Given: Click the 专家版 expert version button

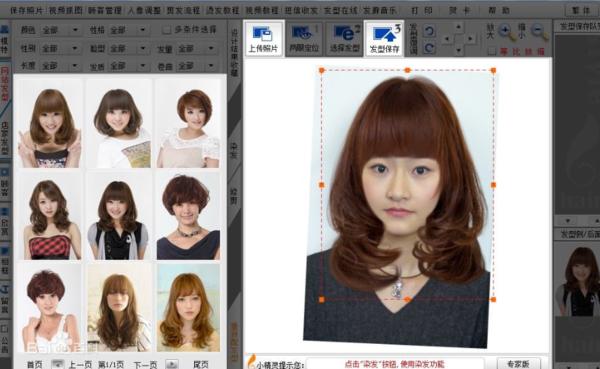Looking at the screenshot, I should pyautogui.click(x=518, y=364).
